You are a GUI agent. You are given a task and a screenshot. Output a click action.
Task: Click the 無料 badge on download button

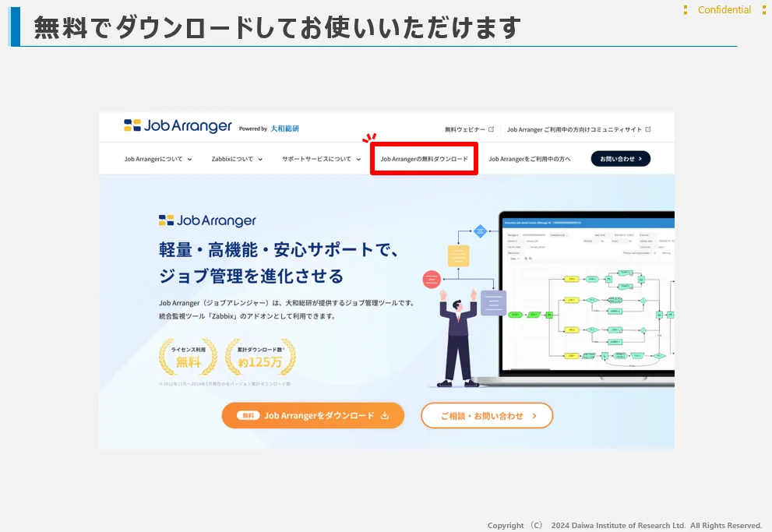[249, 415]
